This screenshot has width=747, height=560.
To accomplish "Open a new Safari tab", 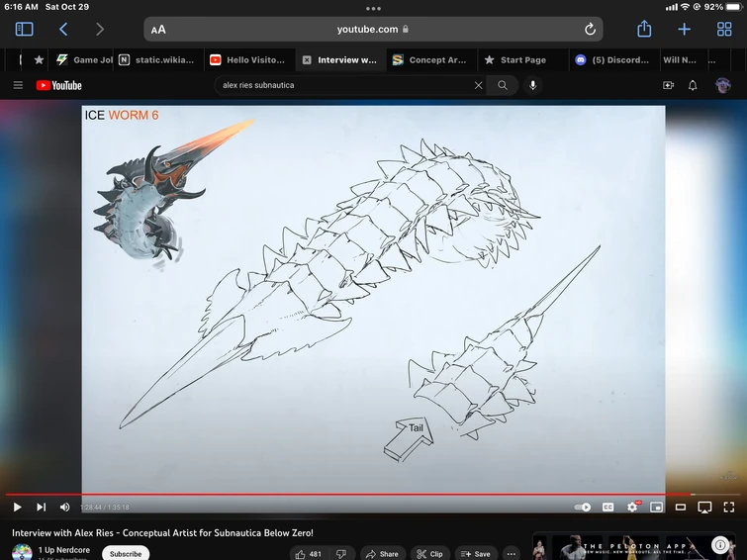I will 684,29.
